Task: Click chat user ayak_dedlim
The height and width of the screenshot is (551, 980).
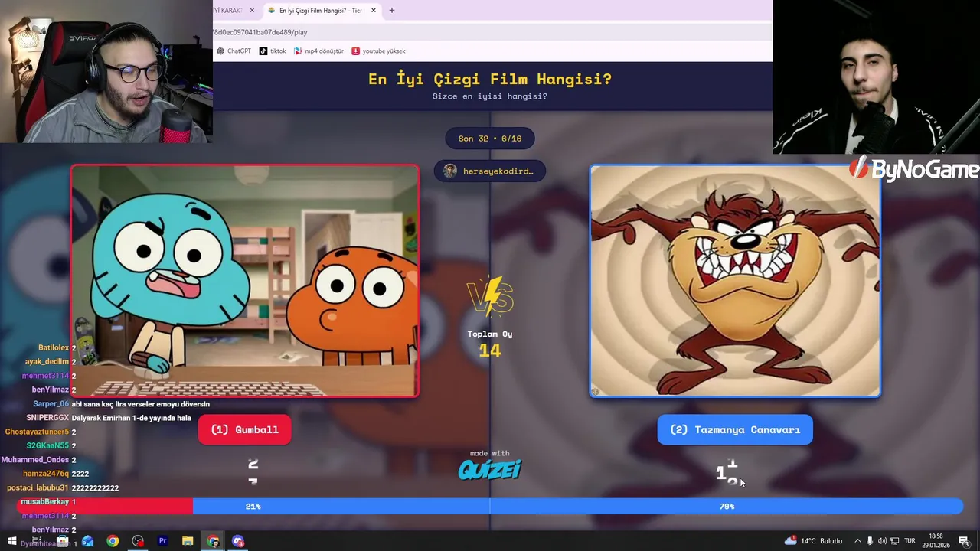Action: [47, 362]
